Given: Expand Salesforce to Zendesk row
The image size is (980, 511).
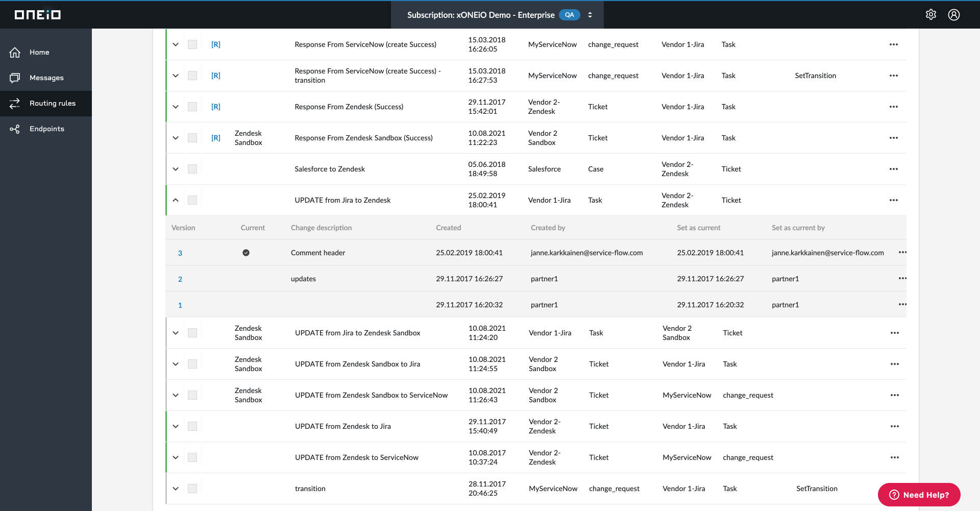Looking at the screenshot, I should tap(176, 169).
